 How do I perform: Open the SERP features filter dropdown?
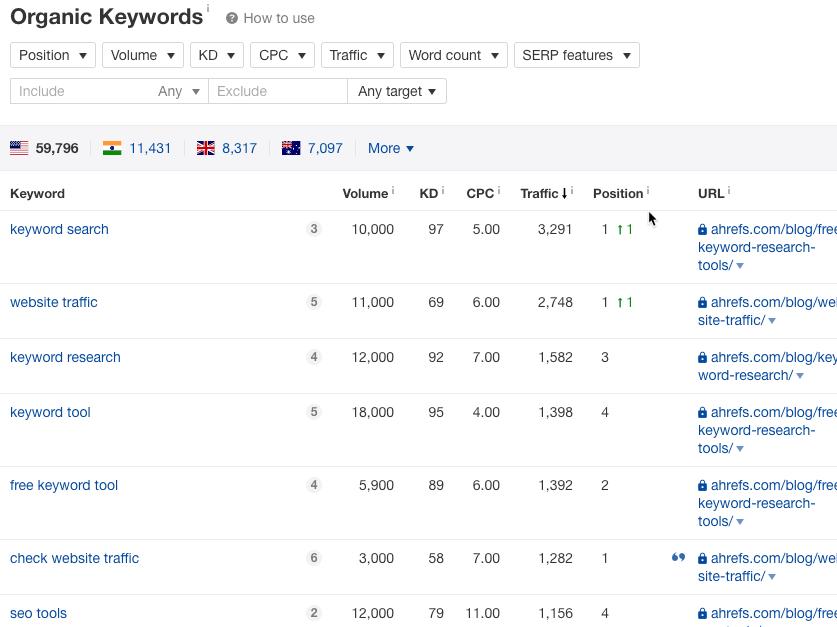coord(577,55)
